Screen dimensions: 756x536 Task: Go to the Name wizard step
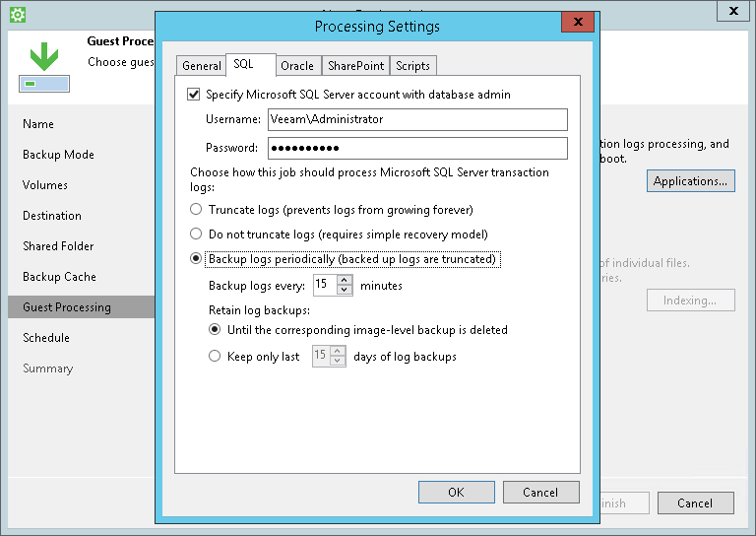coord(38,124)
